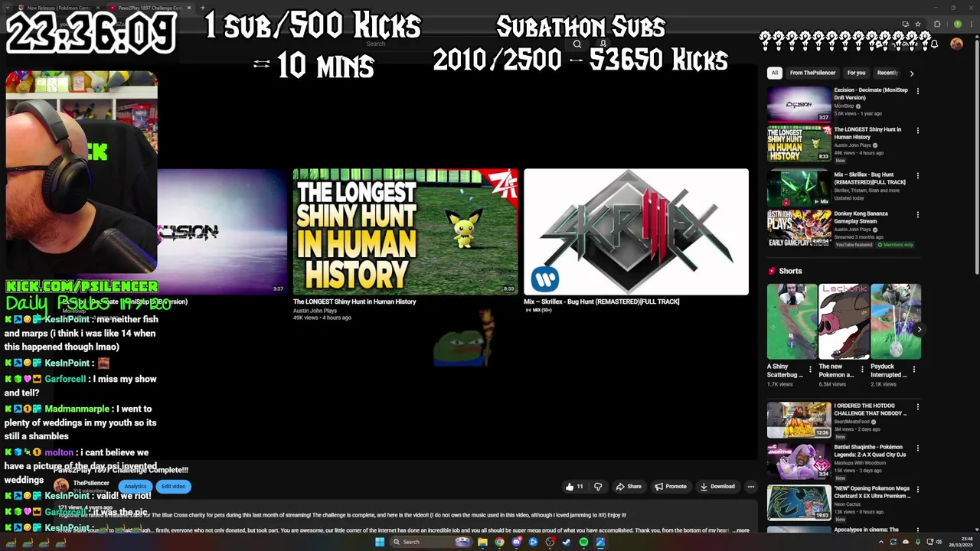This screenshot has height=551, width=980.
Task: Download the video using the Download button
Action: [717, 487]
